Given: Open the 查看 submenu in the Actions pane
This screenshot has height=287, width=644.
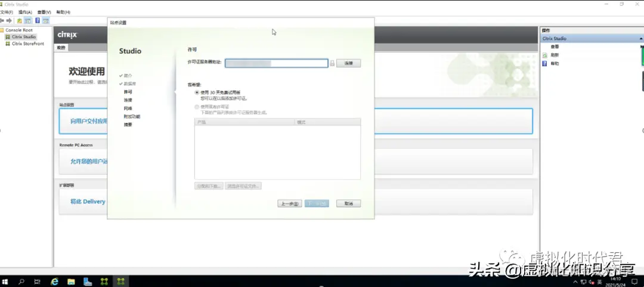Looking at the screenshot, I should pos(555,47).
